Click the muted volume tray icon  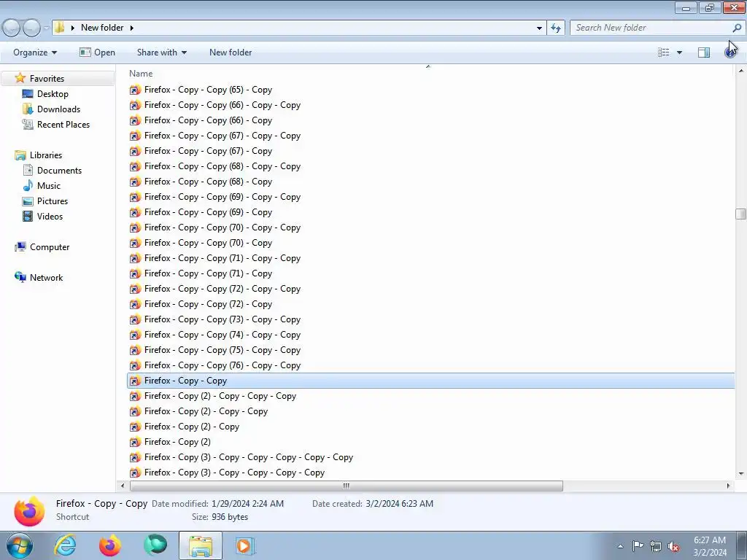673,546
